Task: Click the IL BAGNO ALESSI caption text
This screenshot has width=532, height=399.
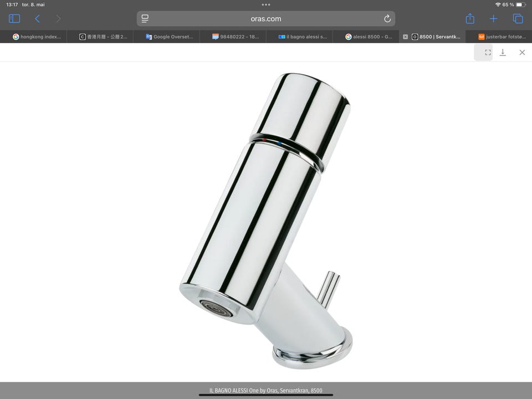Action: click(x=266, y=391)
